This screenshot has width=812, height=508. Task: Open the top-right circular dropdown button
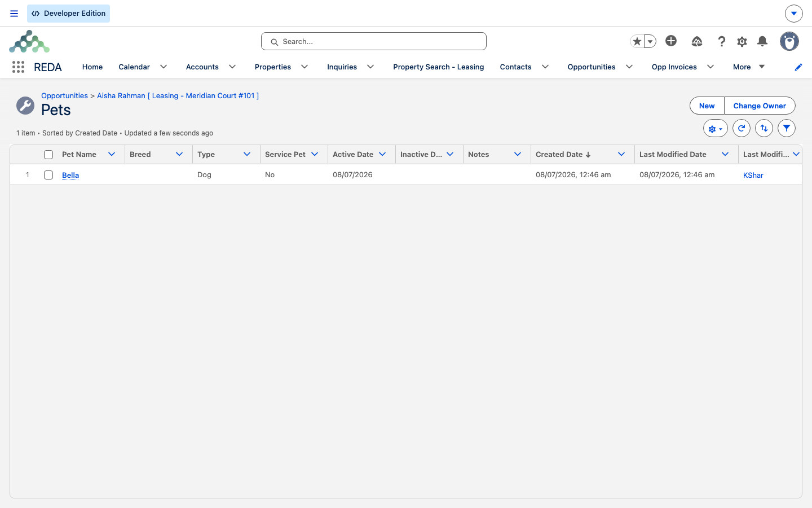(794, 13)
